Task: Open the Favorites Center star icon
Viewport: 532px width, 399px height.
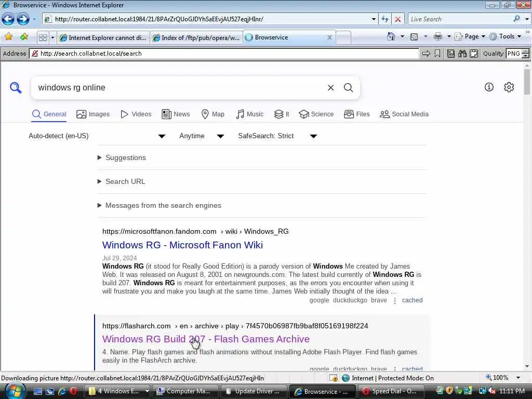Action: coord(8,37)
